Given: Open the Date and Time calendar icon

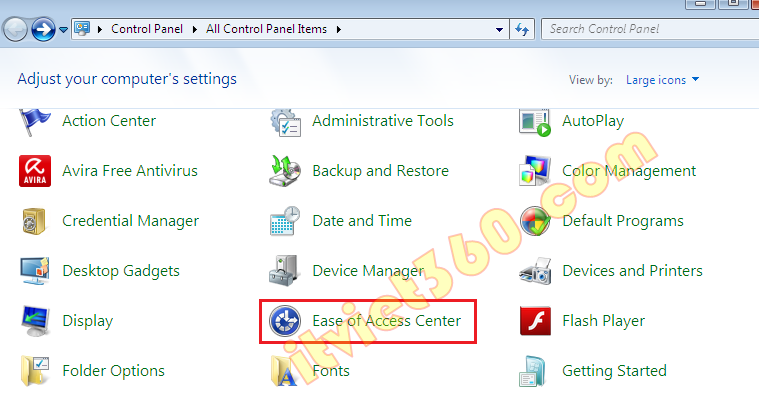Looking at the screenshot, I should click(x=285, y=221).
